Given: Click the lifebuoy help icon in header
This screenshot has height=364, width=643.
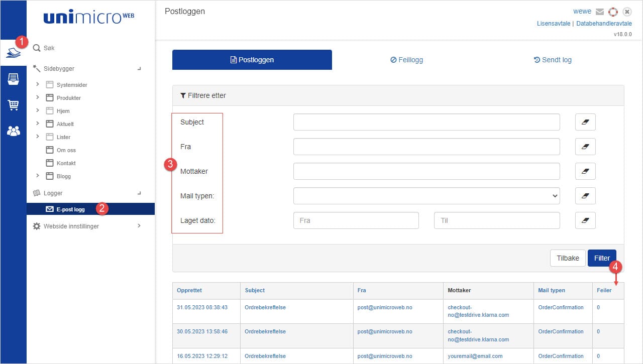Looking at the screenshot, I should [612, 12].
